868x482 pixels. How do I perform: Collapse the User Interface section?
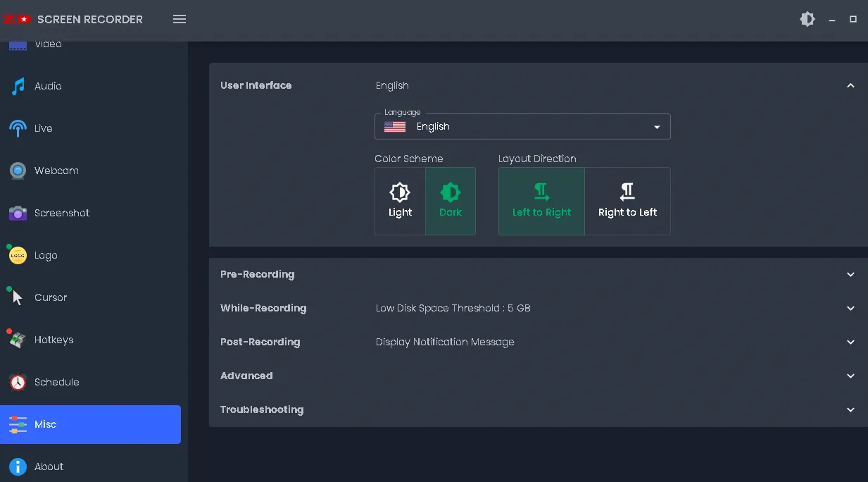coord(850,85)
